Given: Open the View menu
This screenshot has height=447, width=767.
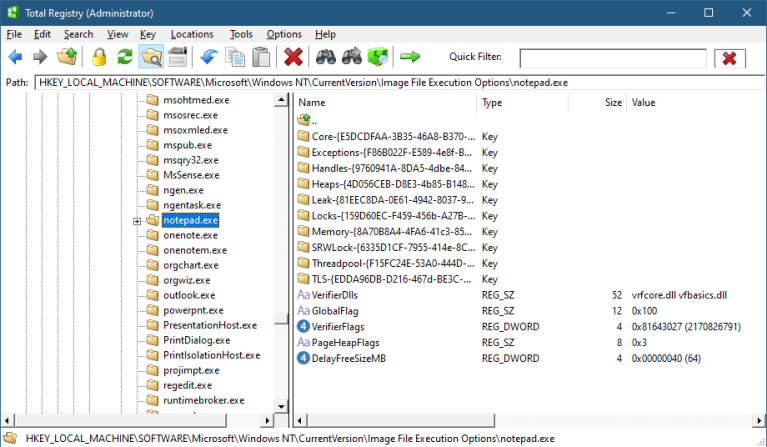Looking at the screenshot, I should [x=117, y=34].
